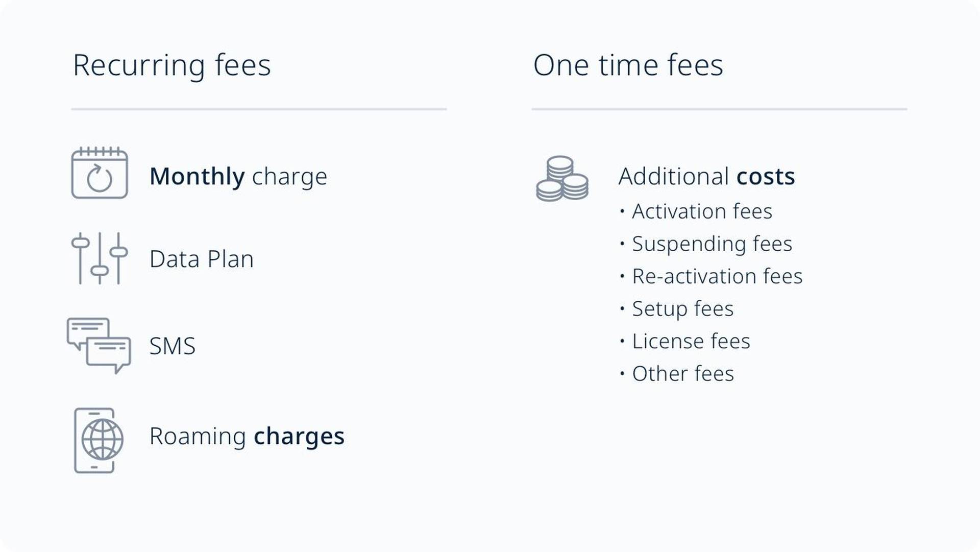Click the stacked coins icon
Screen dimensions: 980x552
point(562,179)
